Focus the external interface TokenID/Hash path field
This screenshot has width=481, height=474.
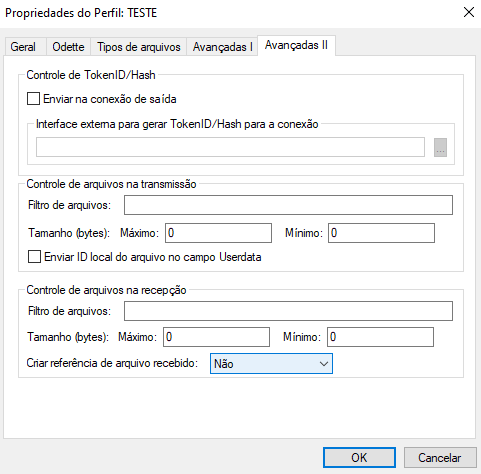coord(230,147)
